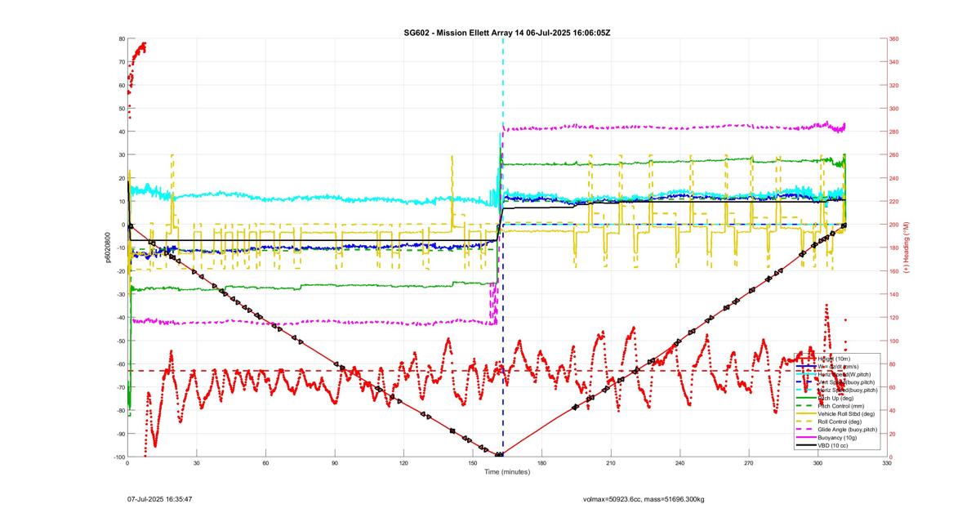Image resolution: width=980 pixels, height=513 pixels.
Task: Click the Time (minutes) axis label
Action: (x=506, y=472)
